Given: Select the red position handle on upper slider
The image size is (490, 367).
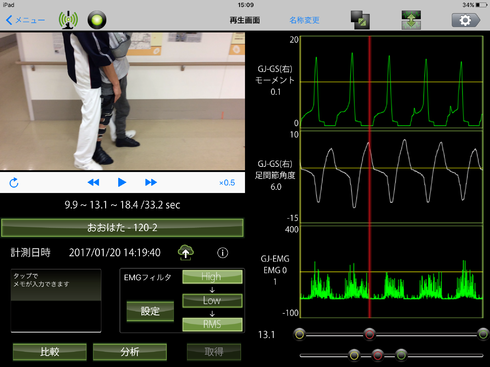Looking at the screenshot, I should coord(369,334).
